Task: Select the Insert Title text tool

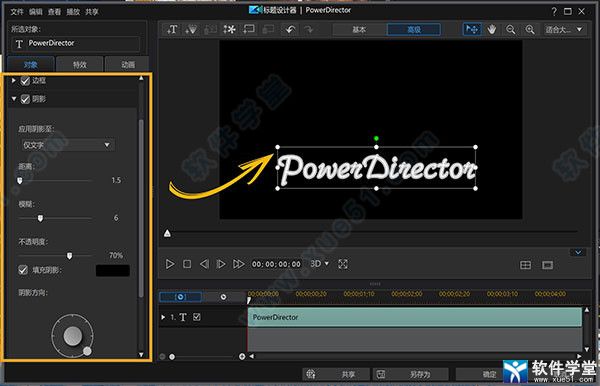Action: point(172,29)
